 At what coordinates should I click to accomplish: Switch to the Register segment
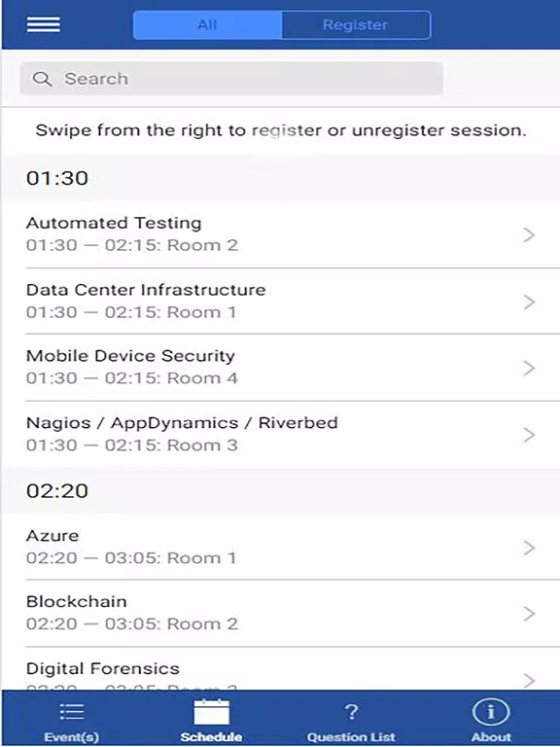(x=356, y=24)
